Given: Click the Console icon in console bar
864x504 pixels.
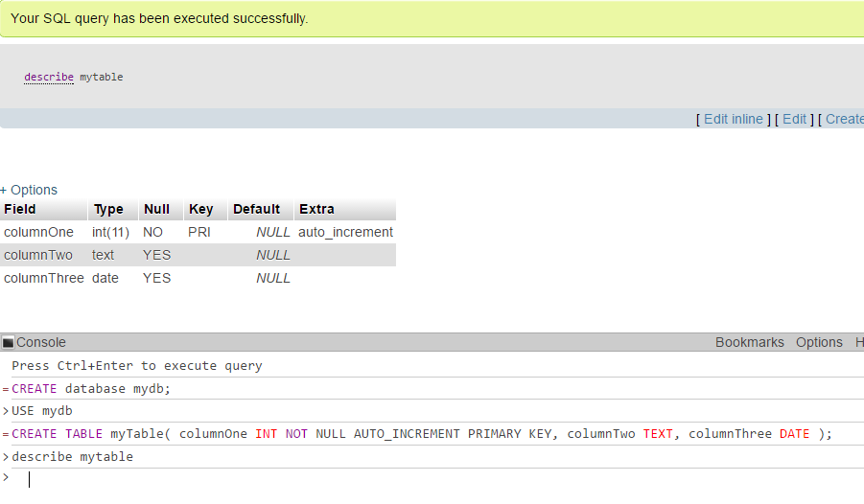Looking at the screenshot, I should coord(9,343).
